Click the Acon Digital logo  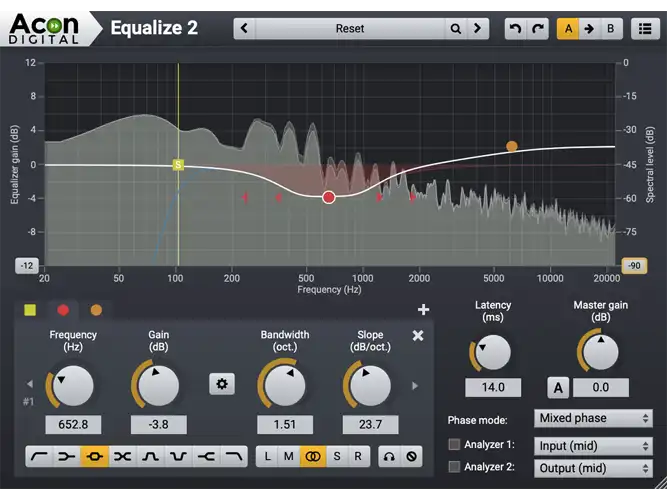pyautogui.click(x=44, y=29)
